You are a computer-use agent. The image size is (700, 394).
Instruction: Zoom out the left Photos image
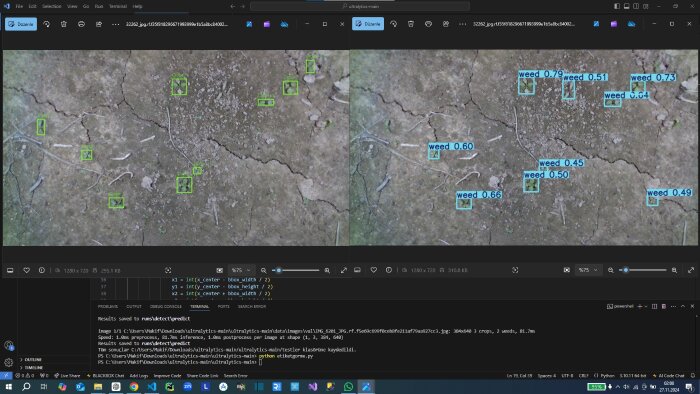(x=263, y=270)
